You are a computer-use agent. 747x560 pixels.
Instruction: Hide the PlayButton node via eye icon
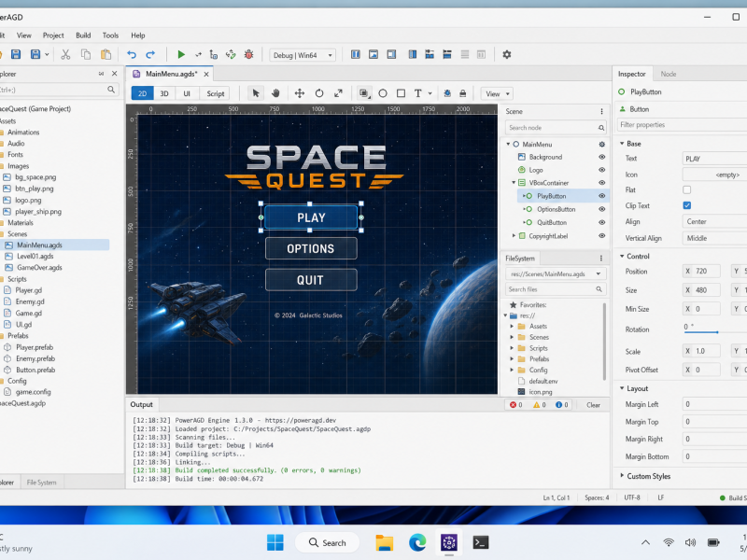(601, 196)
